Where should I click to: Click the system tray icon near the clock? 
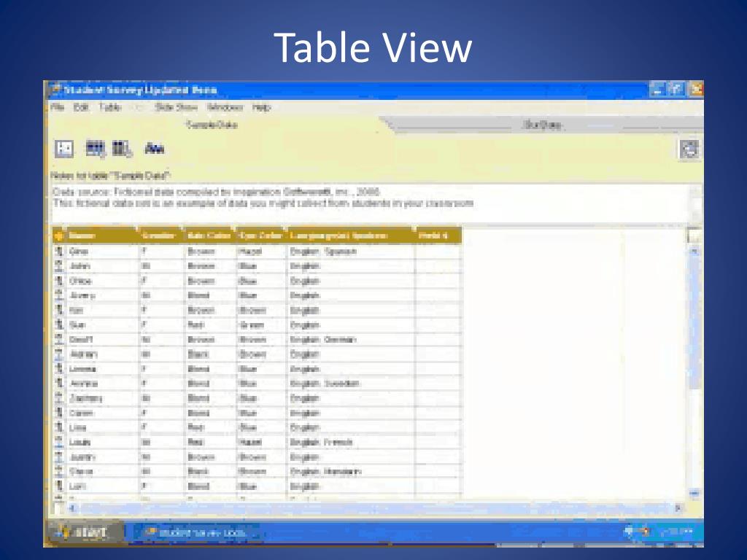click(x=646, y=532)
